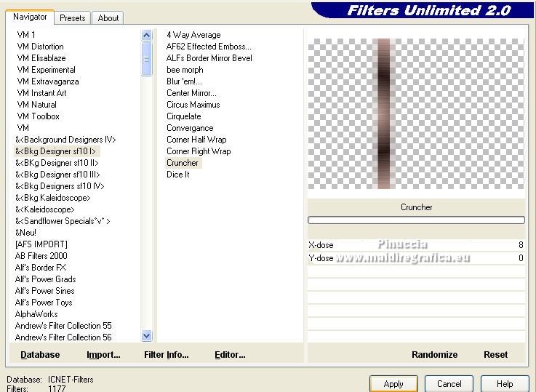Select [AFS IMPORT] category
536x392 pixels.
pos(41,244)
